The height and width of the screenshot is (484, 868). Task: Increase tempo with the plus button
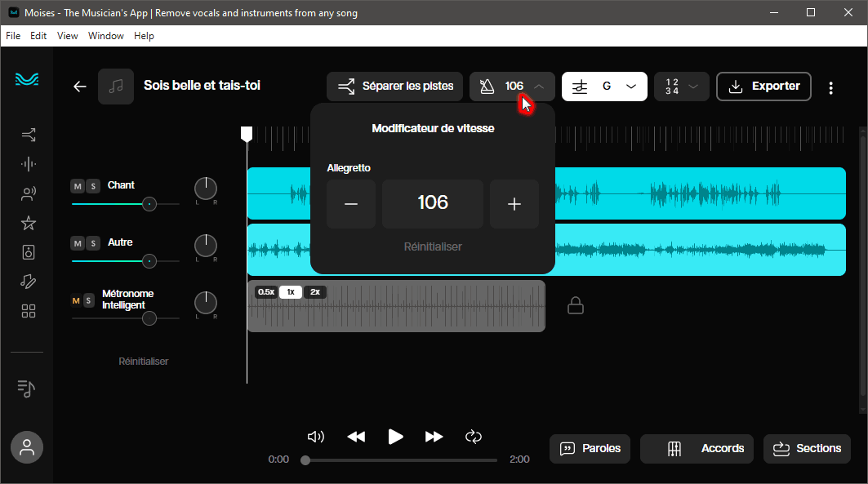point(514,204)
